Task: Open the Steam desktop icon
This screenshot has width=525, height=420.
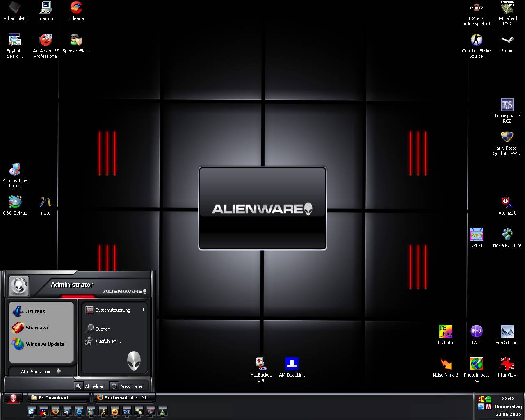Action: click(x=507, y=43)
